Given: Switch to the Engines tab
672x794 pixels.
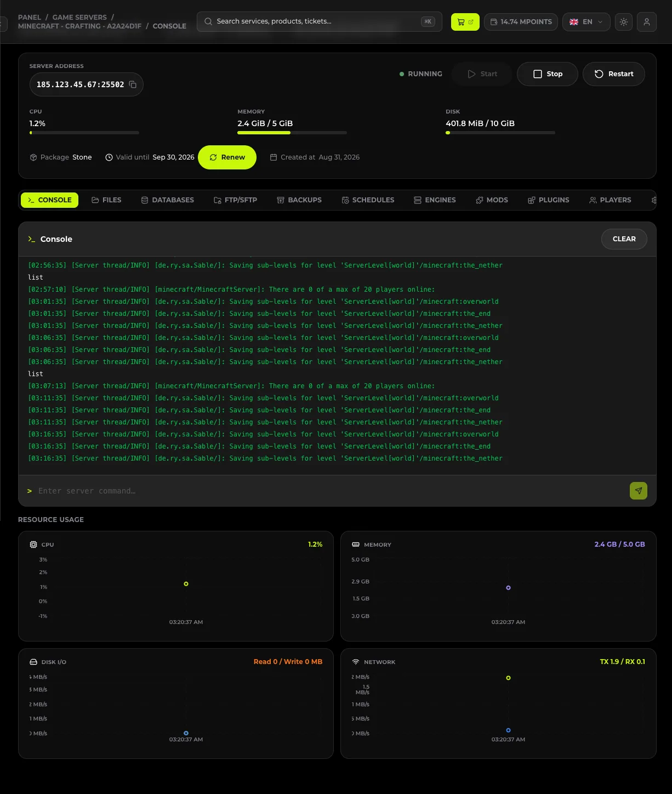Looking at the screenshot, I should coord(435,200).
